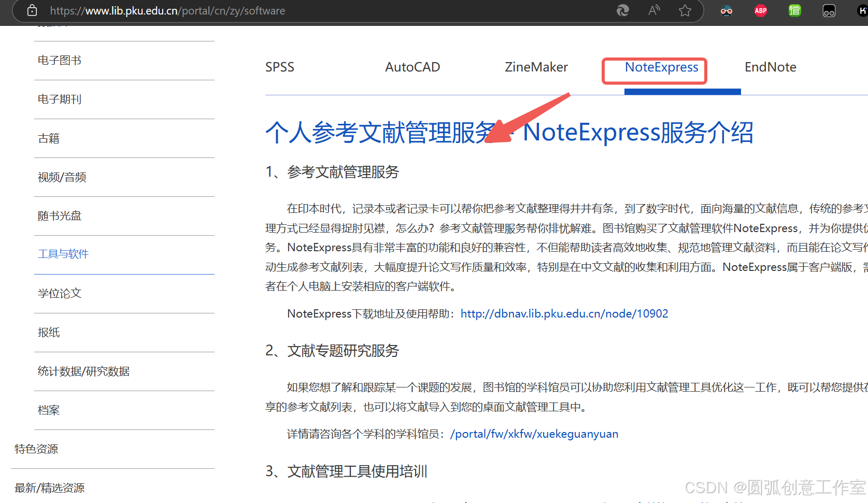
Task: Open 电子期刊 in the sidebar
Action: coord(60,99)
